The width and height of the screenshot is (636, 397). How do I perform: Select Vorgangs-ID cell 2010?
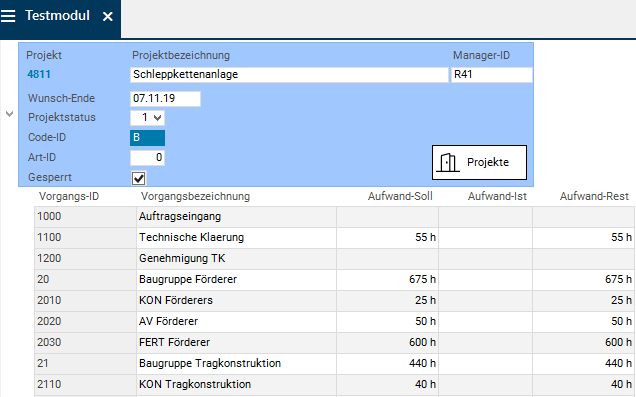[x=85, y=300]
